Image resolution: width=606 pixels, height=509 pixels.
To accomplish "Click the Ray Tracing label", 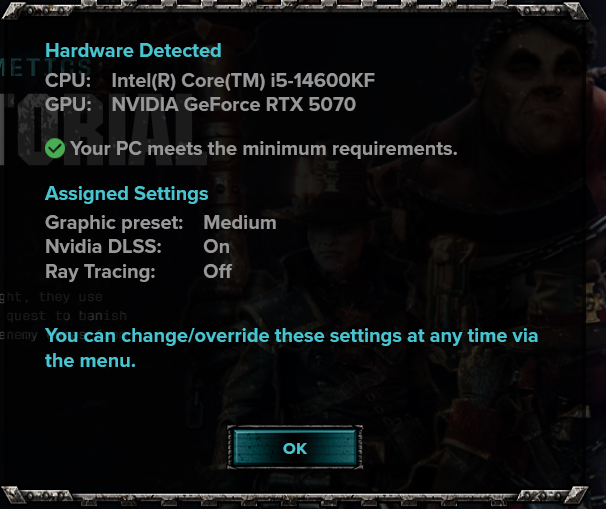I will pyautogui.click(x=100, y=272).
